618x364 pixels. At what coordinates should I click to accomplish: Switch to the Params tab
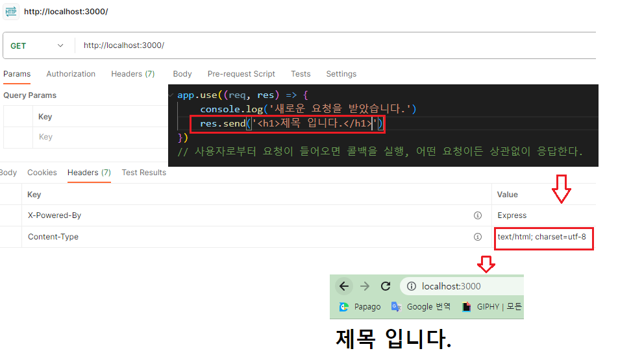17,74
